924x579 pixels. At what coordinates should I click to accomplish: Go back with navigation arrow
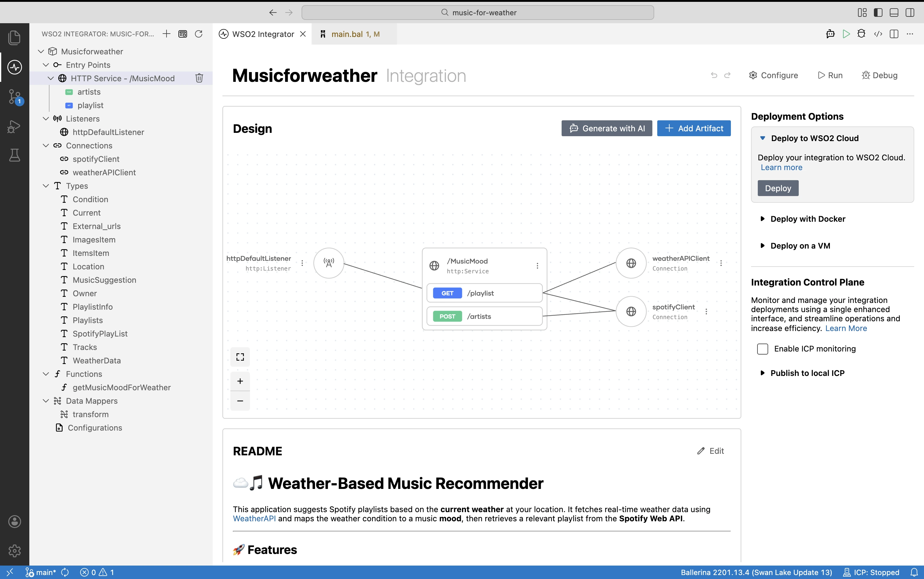pyautogui.click(x=273, y=13)
